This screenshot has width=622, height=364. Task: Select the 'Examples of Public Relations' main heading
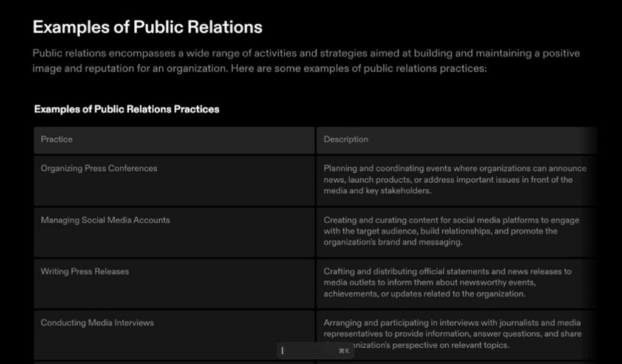(x=148, y=27)
